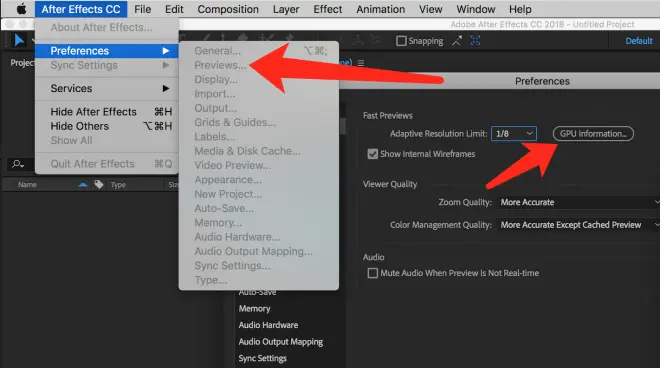Open the After Effects CC menu
Screen dimensions: 660x368
tap(81, 9)
